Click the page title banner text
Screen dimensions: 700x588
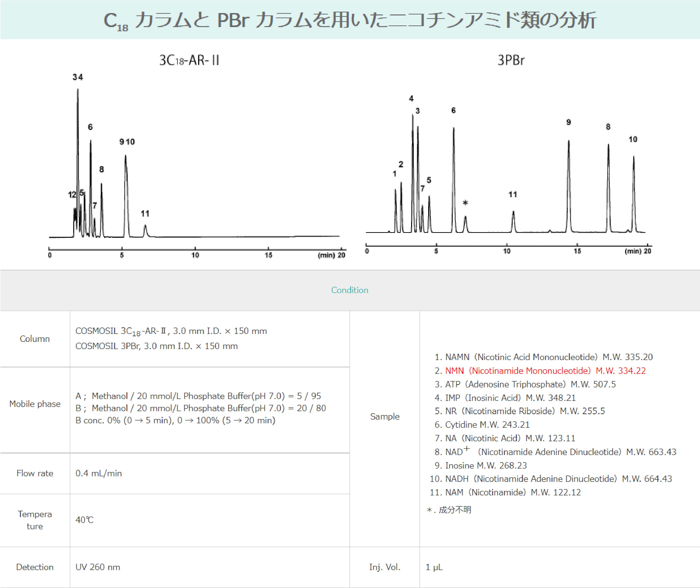[x=350, y=20]
